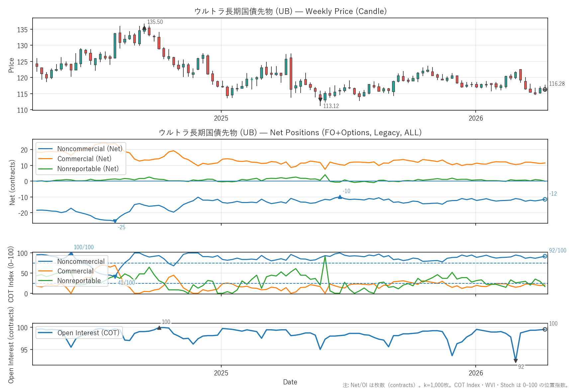Click the Open Interest peak marker at 100
574x392 pixels.
coord(159,328)
